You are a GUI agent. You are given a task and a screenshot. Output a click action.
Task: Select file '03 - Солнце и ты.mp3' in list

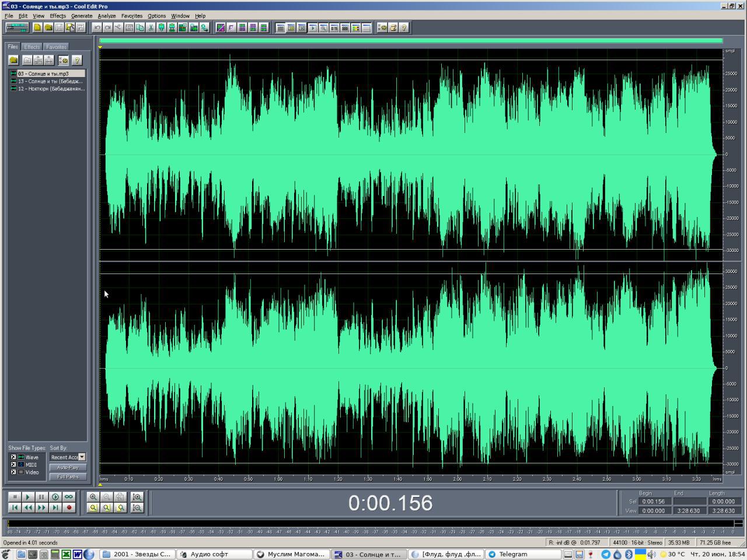48,73
